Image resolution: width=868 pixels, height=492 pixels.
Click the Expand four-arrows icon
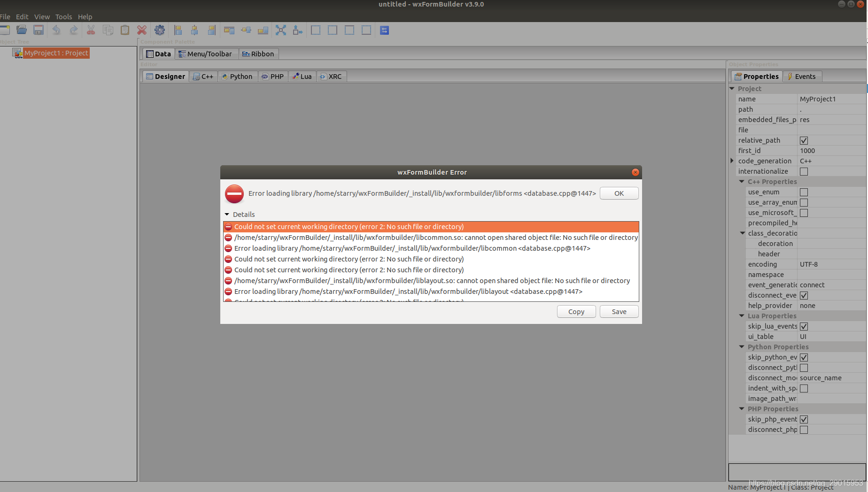tap(281, 30)
